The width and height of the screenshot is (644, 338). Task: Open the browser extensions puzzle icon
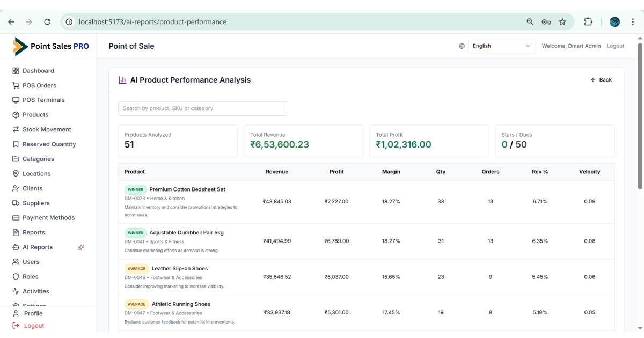tap(588, 22)
